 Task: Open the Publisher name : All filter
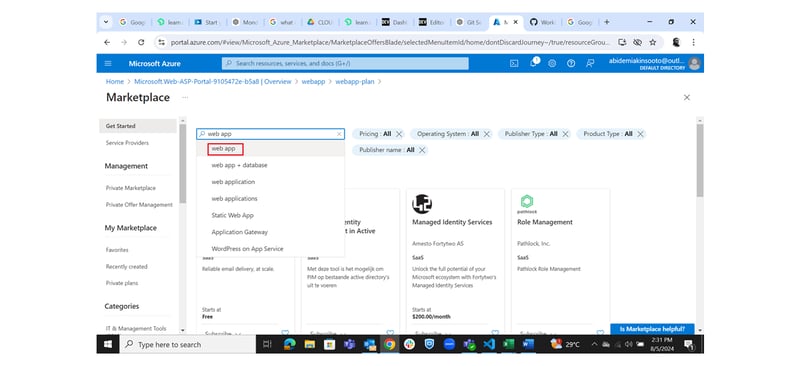tap(387, 150)
